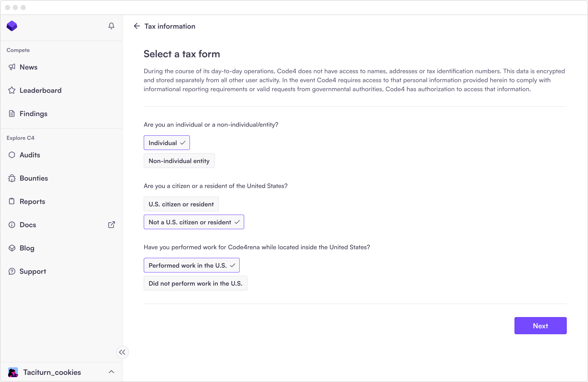
Task: Click the notification bell icon
Action: tap(111, 26)
